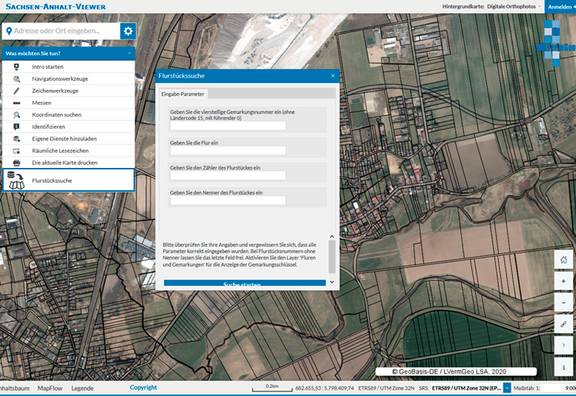The height and width of the screenshot is (396, 576).
Task: Zoom out with the minus button
Action: click(564, 303)
